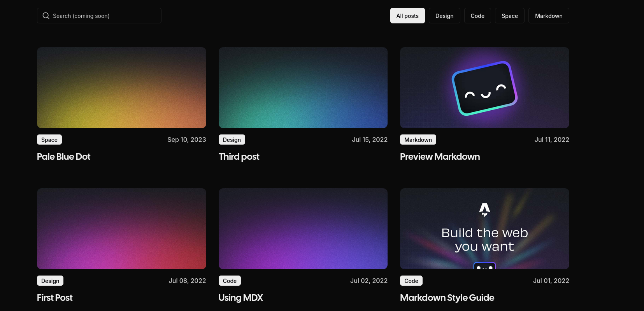Open the Build the web you want thumbnail
This screenshot has width=644, height=311.
[484, 229]
